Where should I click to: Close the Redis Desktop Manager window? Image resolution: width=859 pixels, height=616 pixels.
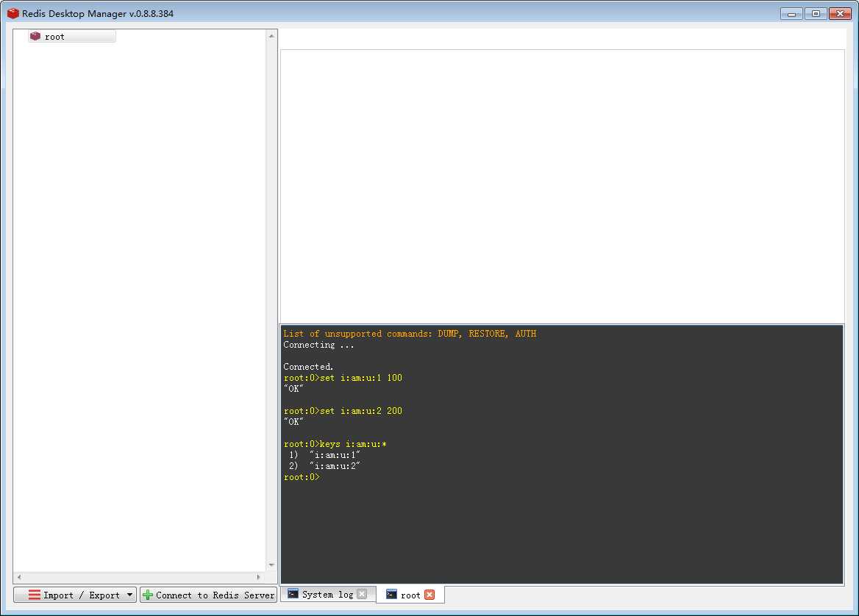coord(840,14)
